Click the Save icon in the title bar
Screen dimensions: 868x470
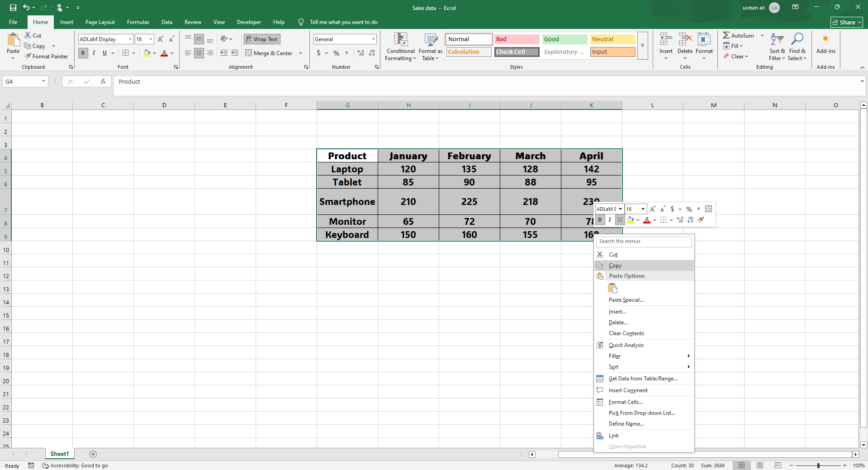[13, 8]
